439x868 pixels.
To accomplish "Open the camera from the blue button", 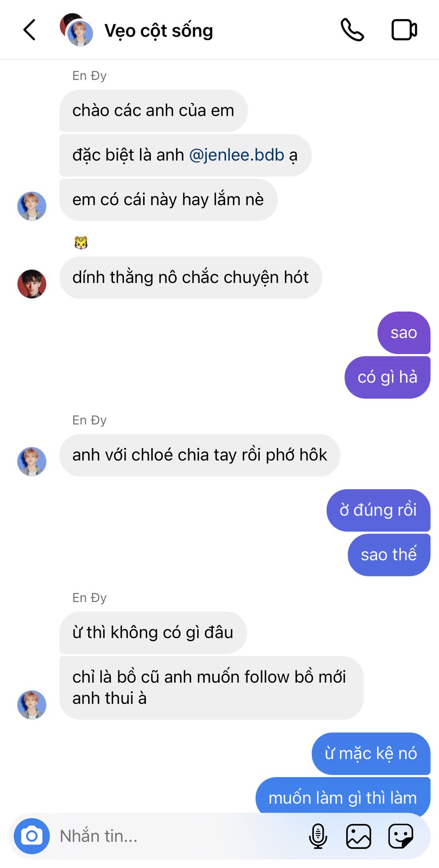I will [32, 836].
